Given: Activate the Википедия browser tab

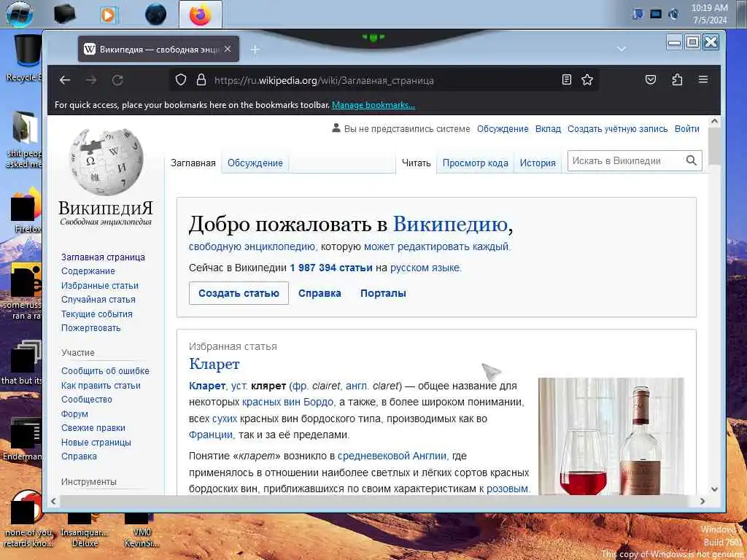Looking at the screenshot, I should [158, 49].
